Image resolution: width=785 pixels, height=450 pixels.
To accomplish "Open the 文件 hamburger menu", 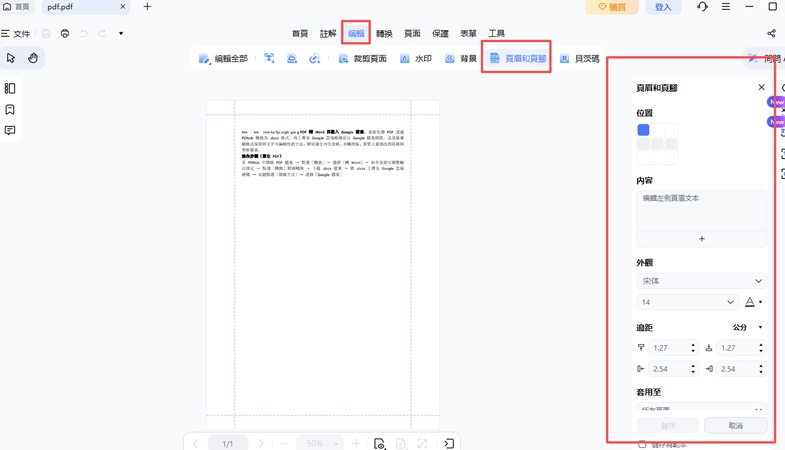I will coord(16,34).
